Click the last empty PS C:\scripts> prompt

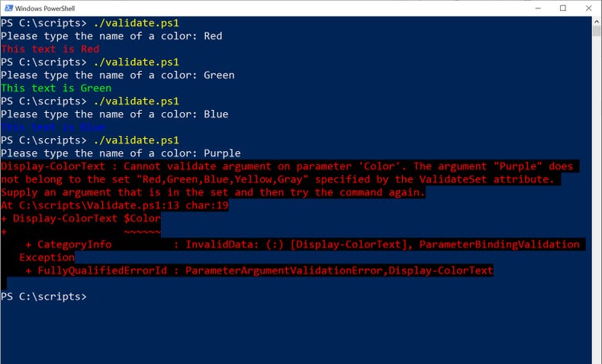click(43, 295)
